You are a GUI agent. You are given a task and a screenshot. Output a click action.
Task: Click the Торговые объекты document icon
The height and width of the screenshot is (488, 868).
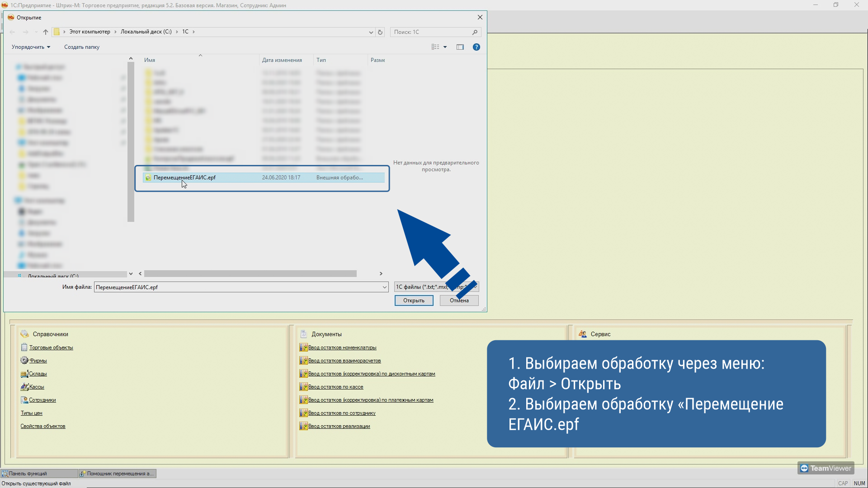pyautogui.click(x=24, y=347)
